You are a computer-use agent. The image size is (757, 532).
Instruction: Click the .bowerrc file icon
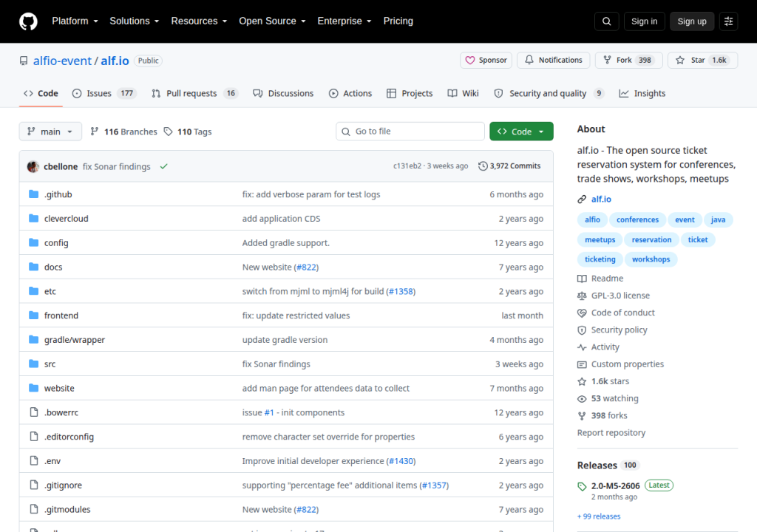pos(34,412)
